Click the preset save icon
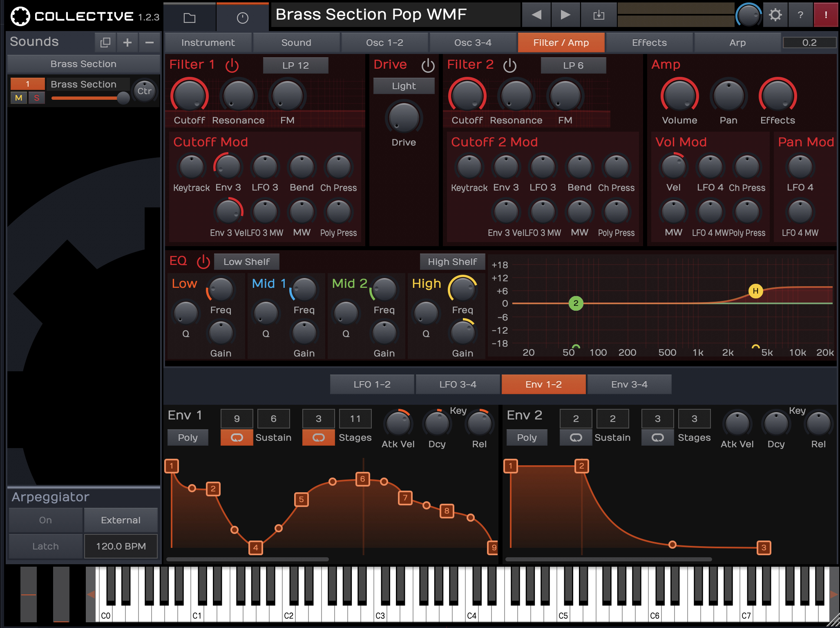 click(x=598, y=15)
